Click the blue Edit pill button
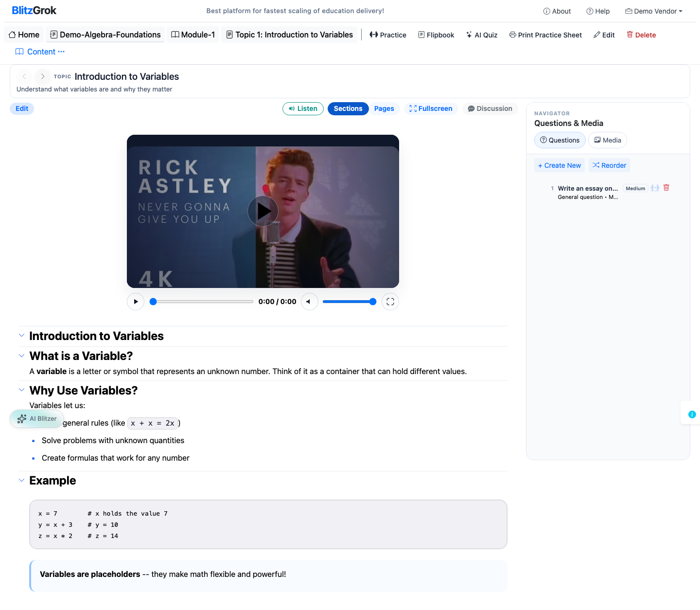 [22, 108]
